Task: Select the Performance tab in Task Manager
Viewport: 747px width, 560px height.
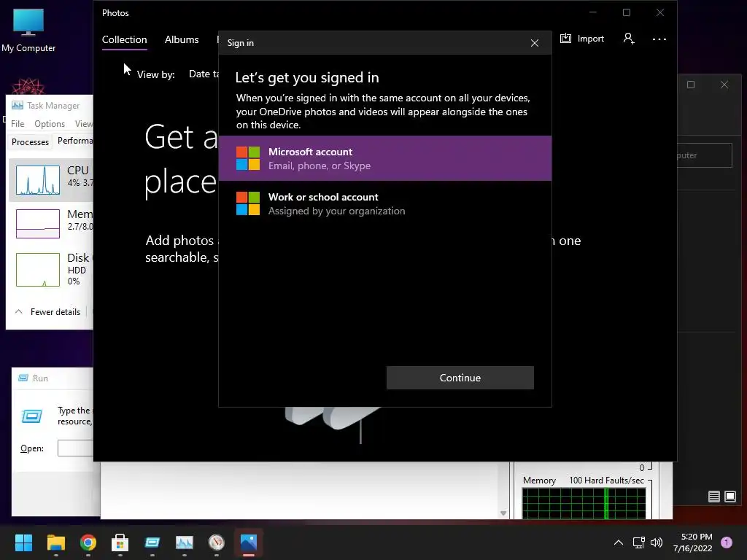Action: (75, 141)
